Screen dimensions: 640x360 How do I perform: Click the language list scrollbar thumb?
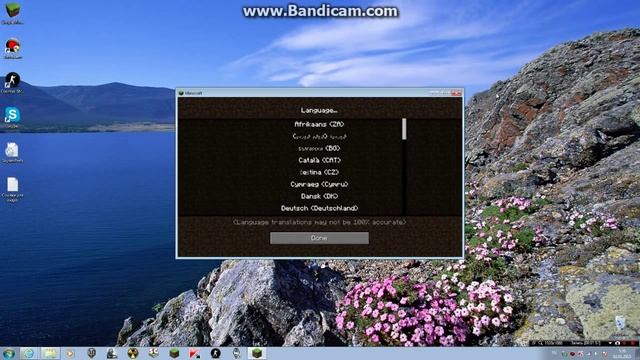(404, 129)
